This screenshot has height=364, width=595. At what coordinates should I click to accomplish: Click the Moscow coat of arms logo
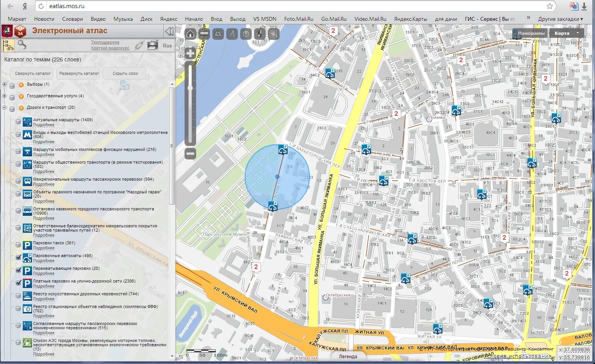pos(7,31)
